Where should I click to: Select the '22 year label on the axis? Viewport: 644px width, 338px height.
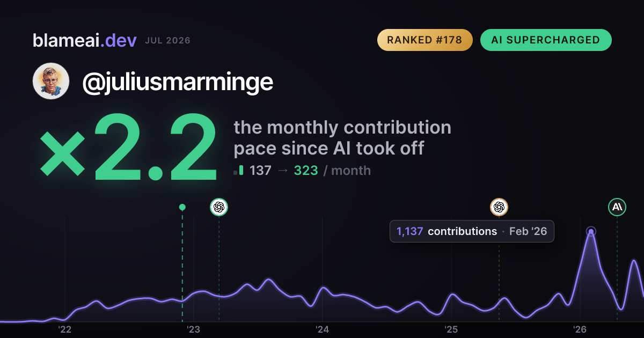pos(65,329)
